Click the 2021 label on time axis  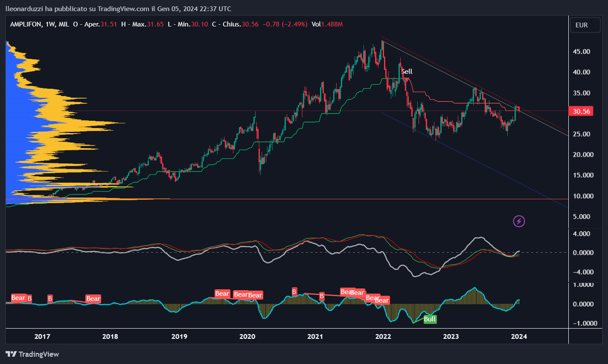point(315,336)
